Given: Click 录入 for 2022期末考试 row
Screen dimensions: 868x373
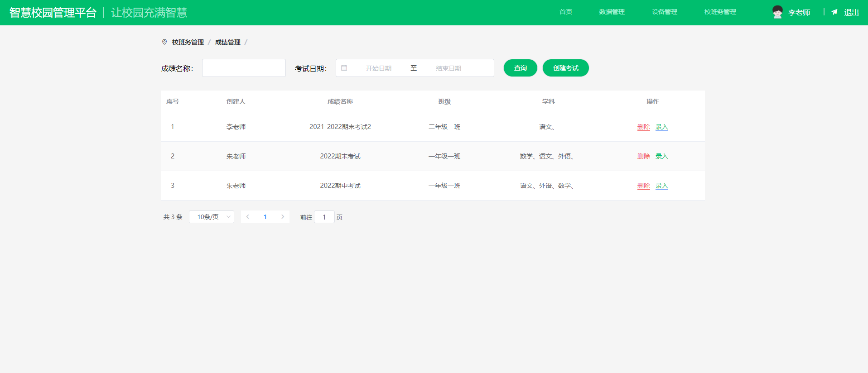Looking at the screenshot, I should tap(661, 157).
